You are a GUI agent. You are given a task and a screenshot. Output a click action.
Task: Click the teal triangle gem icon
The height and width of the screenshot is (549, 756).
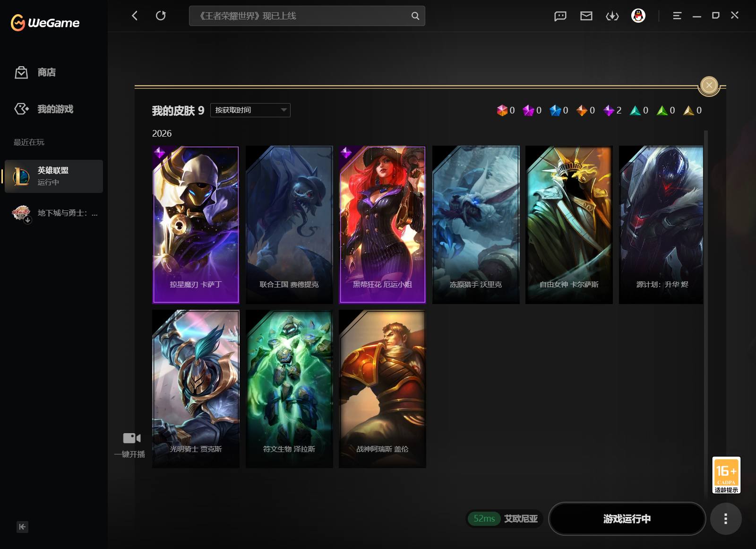(636, 110)
